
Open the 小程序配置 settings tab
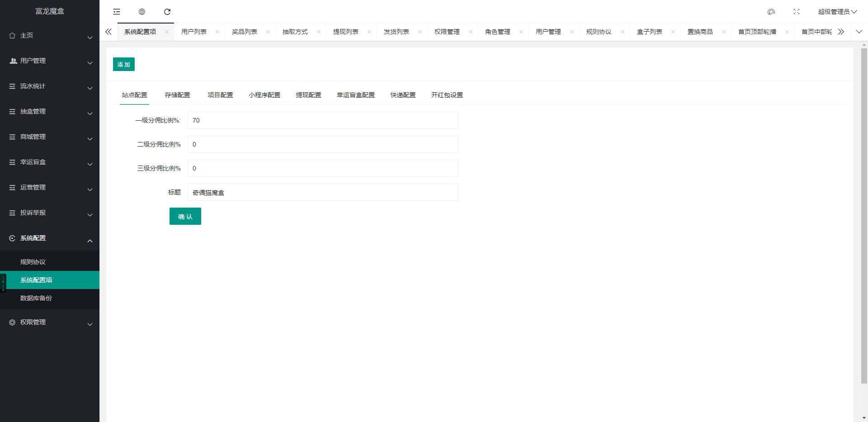point(264,95)
